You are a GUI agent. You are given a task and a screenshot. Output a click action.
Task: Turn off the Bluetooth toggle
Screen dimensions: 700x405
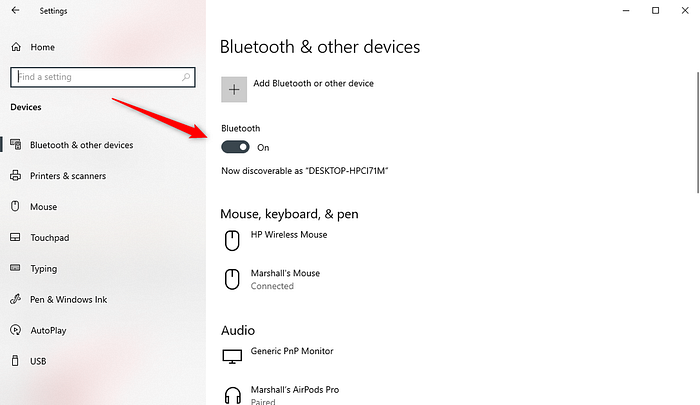point(235,147)
